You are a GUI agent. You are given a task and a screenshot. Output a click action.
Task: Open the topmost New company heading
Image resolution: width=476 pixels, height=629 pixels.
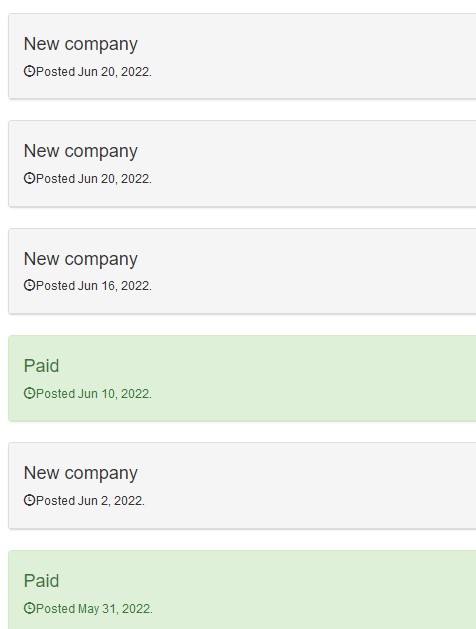[x=81, y=44]
